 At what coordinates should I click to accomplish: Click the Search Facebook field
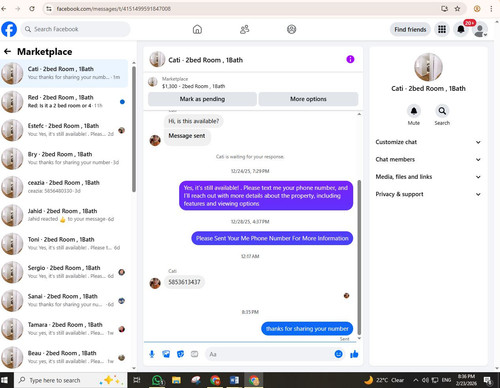tap(76, 29)
